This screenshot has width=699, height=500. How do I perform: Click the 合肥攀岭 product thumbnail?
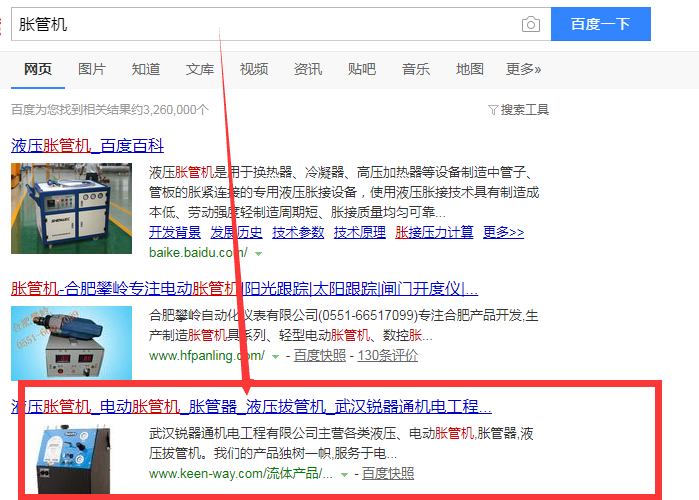(x=71, y=343)
